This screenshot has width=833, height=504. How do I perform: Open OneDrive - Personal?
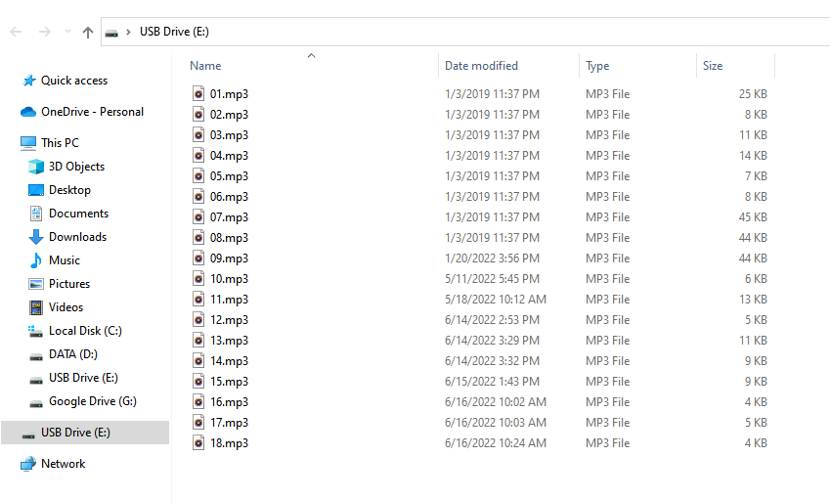(92, 112)
